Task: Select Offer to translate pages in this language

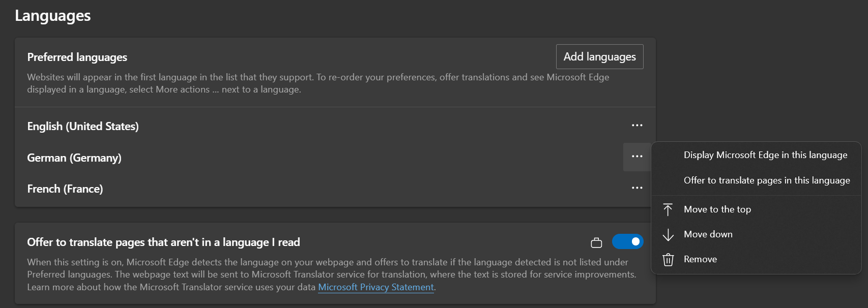Action: [x=766, y=180]
